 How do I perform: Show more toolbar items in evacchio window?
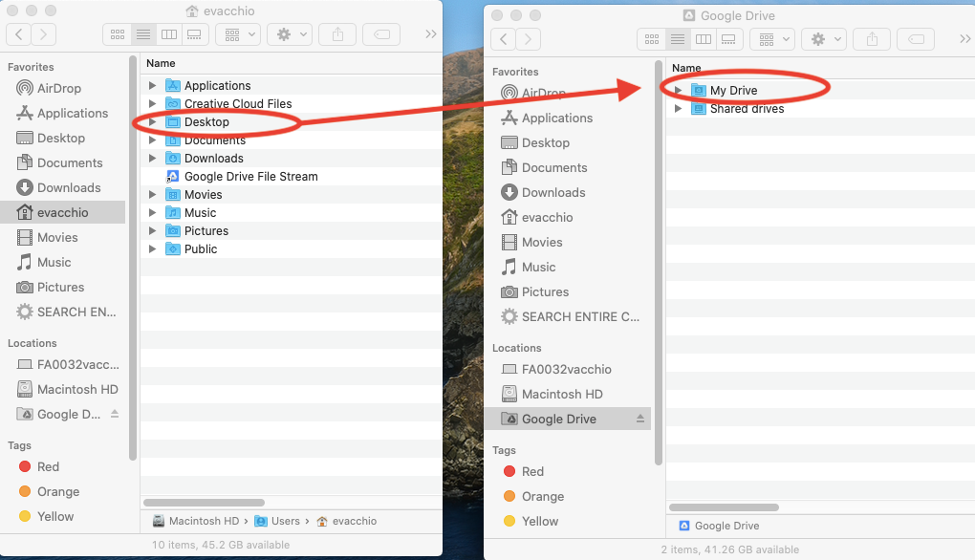[431, 34]
